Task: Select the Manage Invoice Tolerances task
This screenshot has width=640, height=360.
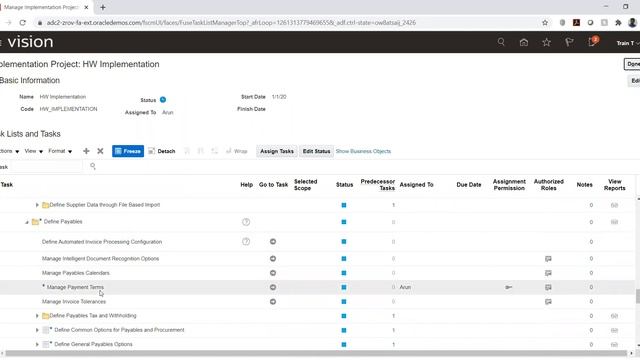Action: click(x=74, y=302)
